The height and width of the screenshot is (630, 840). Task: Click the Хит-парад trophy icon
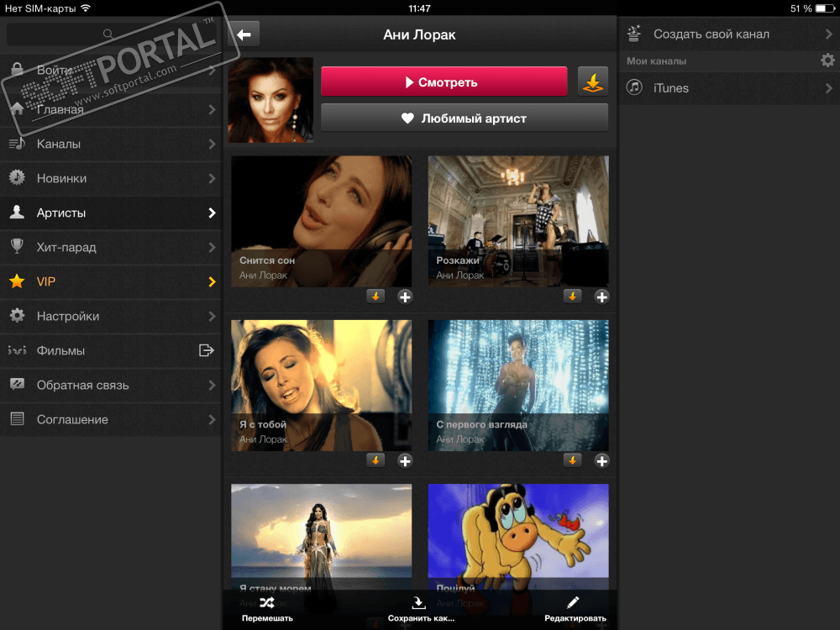17,246
